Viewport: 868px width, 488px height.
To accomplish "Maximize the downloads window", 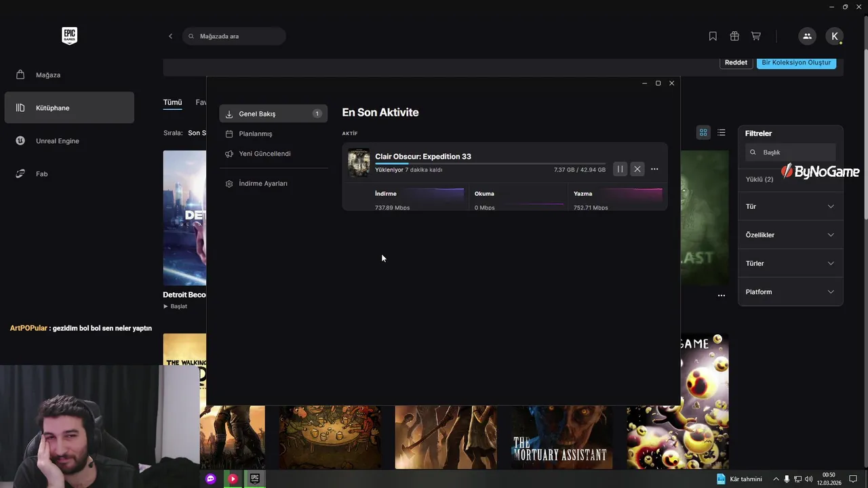I will point(658,83).
